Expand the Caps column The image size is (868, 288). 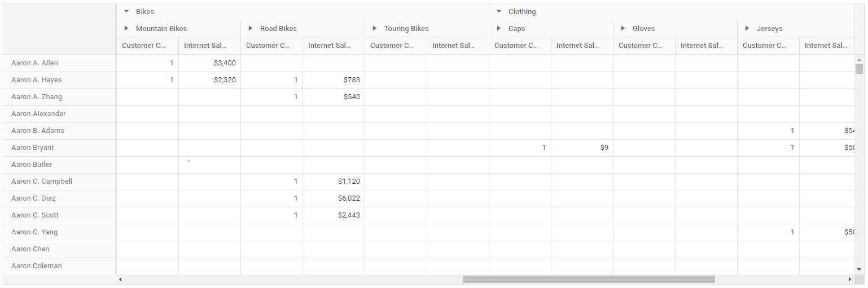[499, 28]
